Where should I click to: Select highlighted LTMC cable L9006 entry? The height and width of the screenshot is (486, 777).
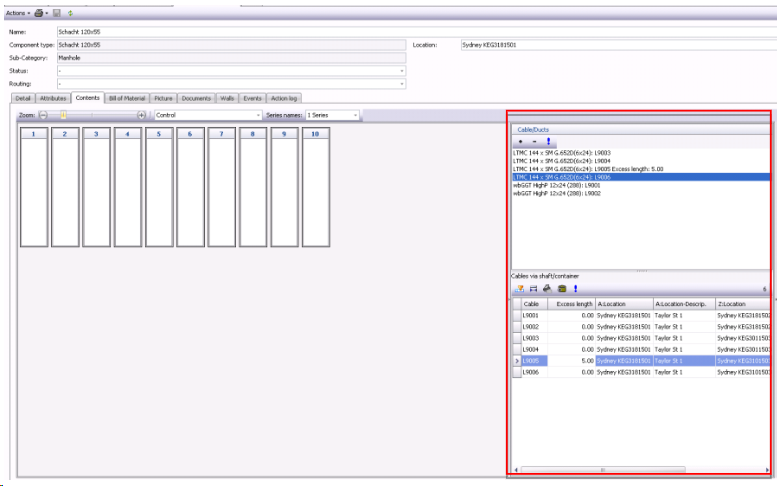coord(641,177)
